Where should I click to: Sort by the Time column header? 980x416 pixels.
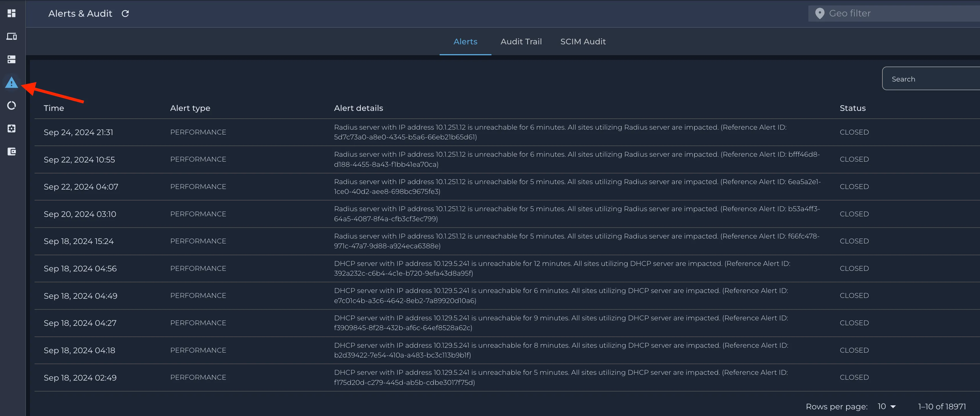click(54, 108)
